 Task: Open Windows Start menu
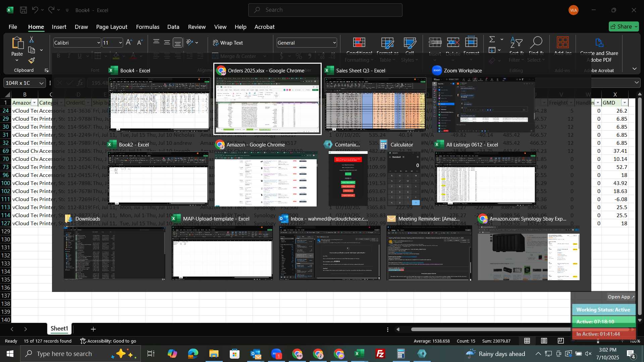pos(10,354)
